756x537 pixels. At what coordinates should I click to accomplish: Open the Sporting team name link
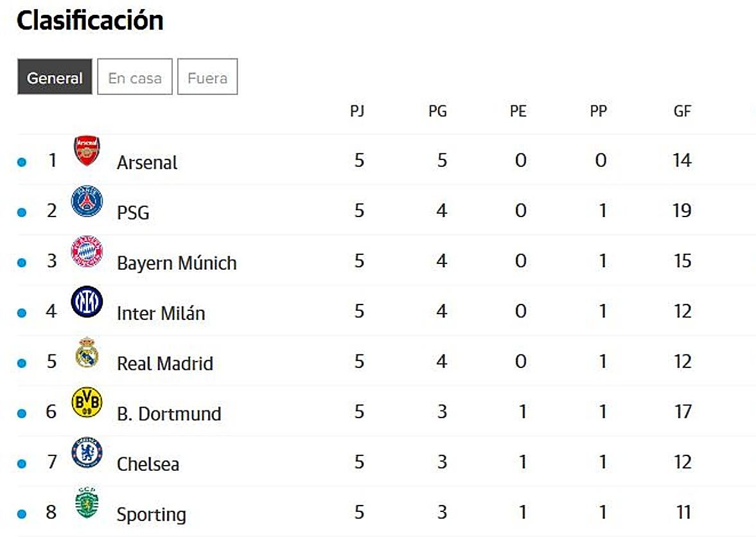[x=152, y=515]
